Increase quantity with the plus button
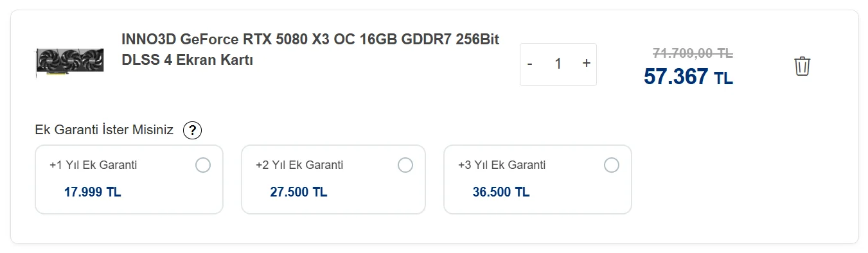This screenshot has height=253, width=868. click(x=586, y=64)
